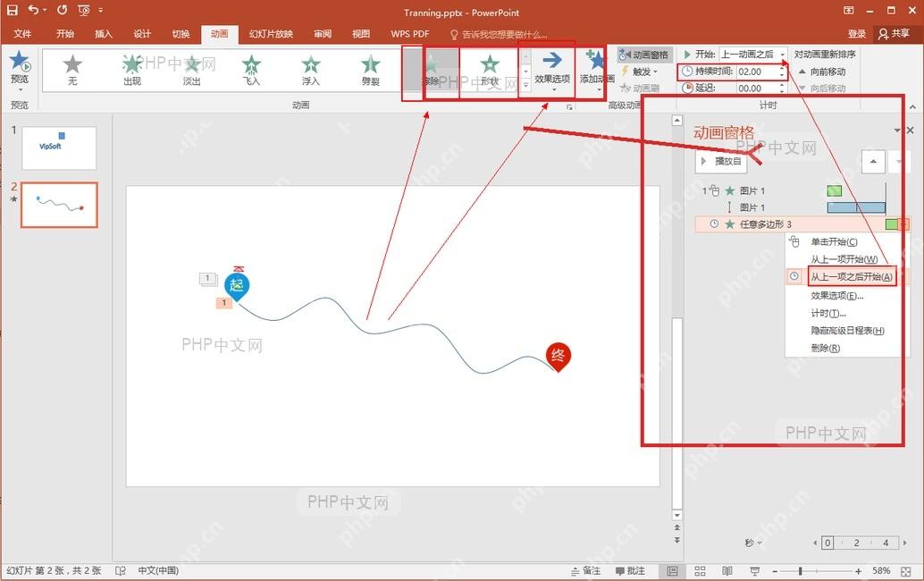924x581 pixels.
Task: Click the 持续时间 duration field
Action: pos(757,72)
